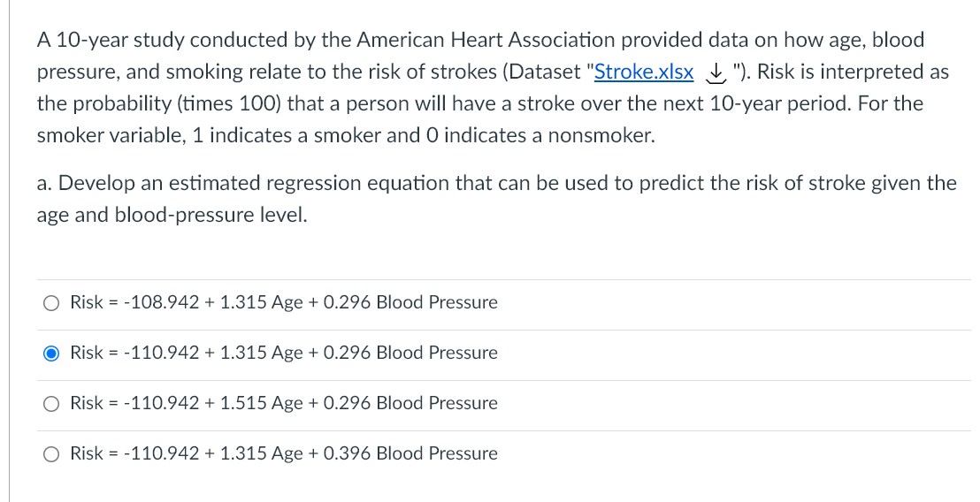Click the answer text starting 'Risk = -108.942'
This screenshot has width=980, height=502.
283,302
